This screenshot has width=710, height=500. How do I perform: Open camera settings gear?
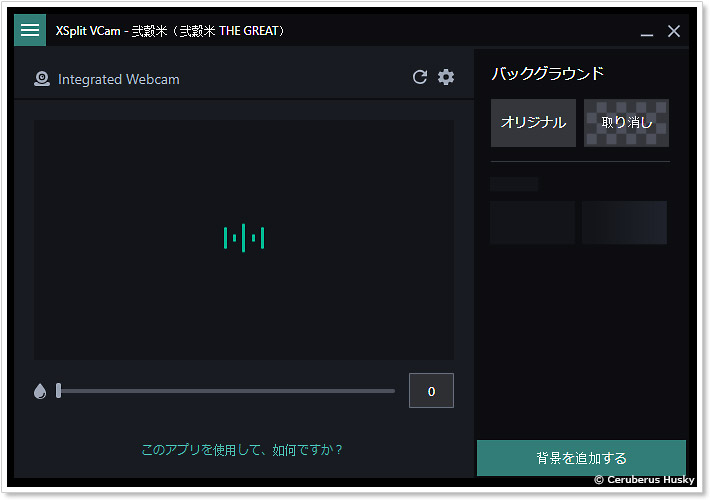coord(446,77)
